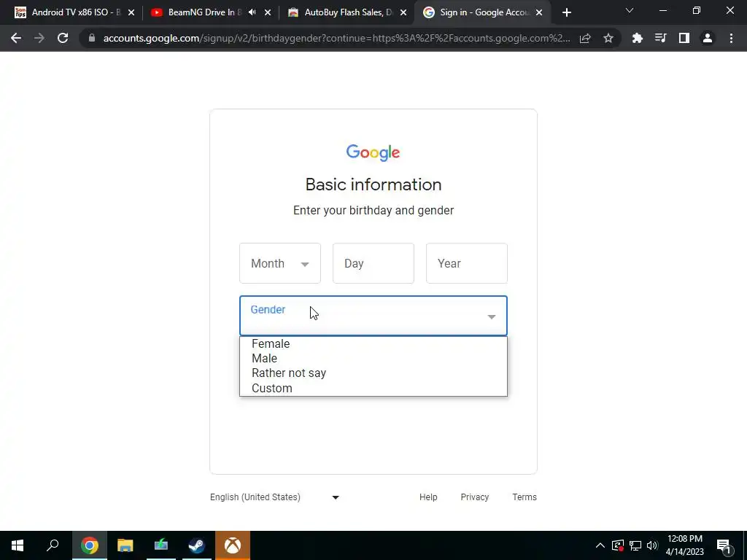Open the Chrome three-dot menu
The image size is (747, 560).
click(x=731, y=38)
